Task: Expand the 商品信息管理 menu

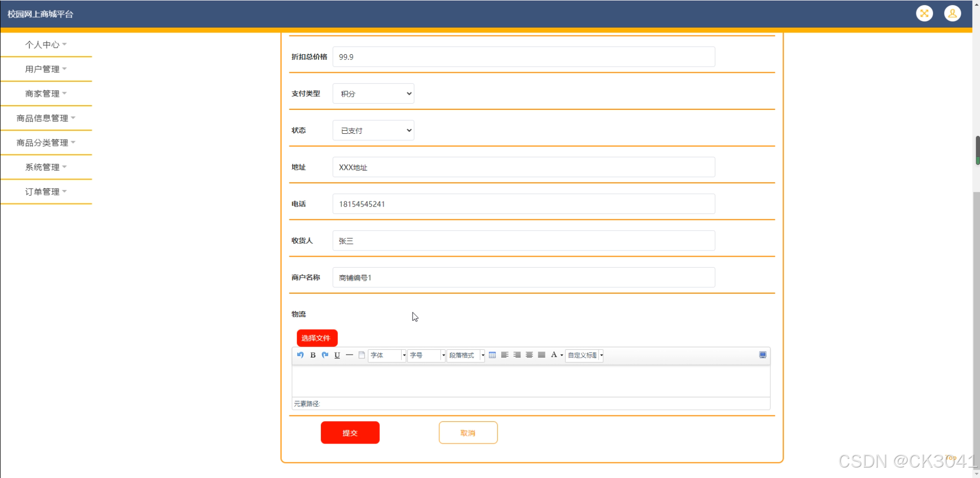Action: (x=46, y=118)
